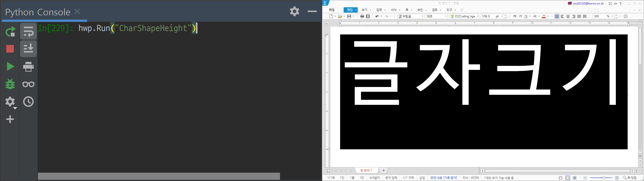Add a new document tab with plus button
The height and width of the screenshot is (181, 644).
pyautogui.click(x=384, y=170)
